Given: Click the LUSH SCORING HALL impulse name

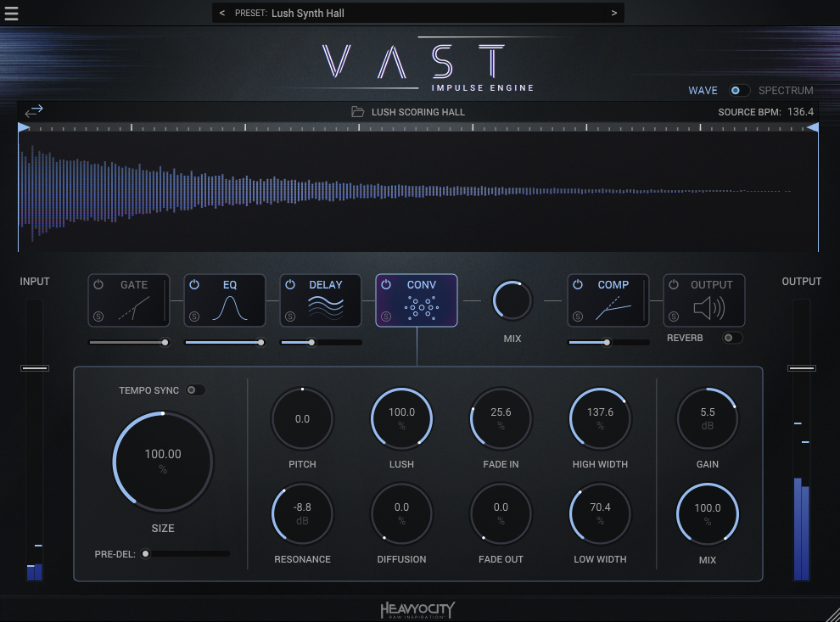Looking at the screenshot, I should click(x=418, y=112).
